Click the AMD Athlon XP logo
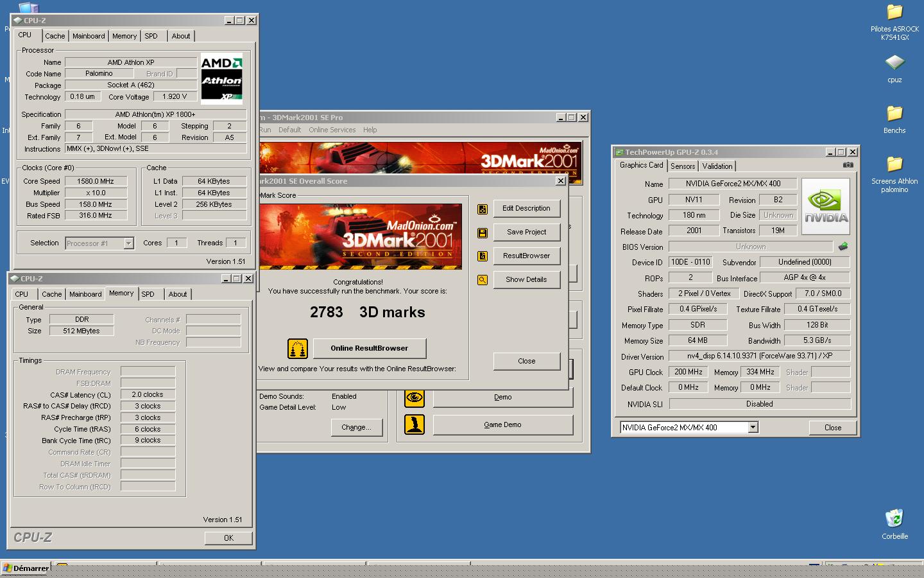The width and height of the screenshot is (924, 578). point(222,78)
